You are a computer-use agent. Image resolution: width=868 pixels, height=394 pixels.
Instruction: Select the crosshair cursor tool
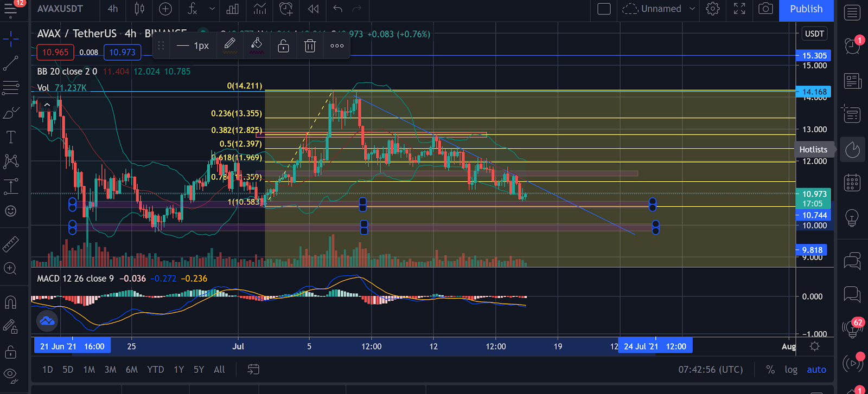tap(11, 38)
